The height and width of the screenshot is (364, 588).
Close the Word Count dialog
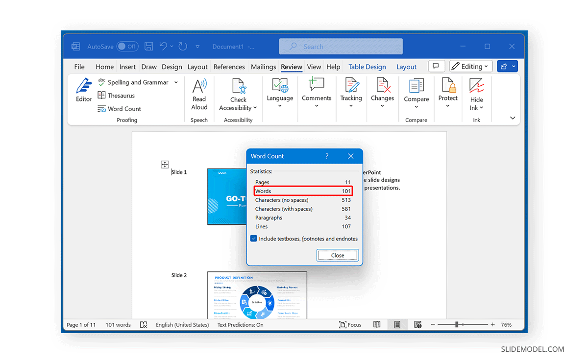click(337, 255)
